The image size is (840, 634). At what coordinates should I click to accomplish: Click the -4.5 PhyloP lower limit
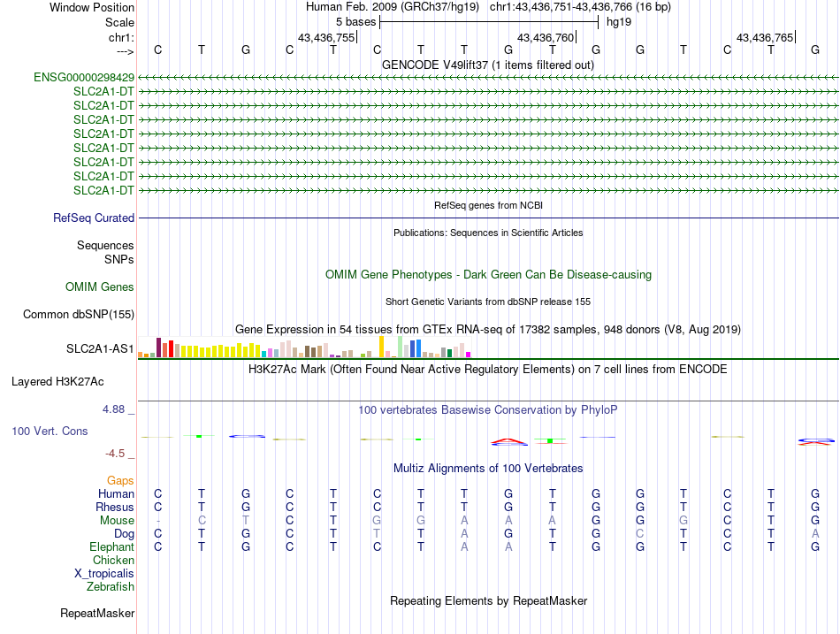tap(115, 454)
